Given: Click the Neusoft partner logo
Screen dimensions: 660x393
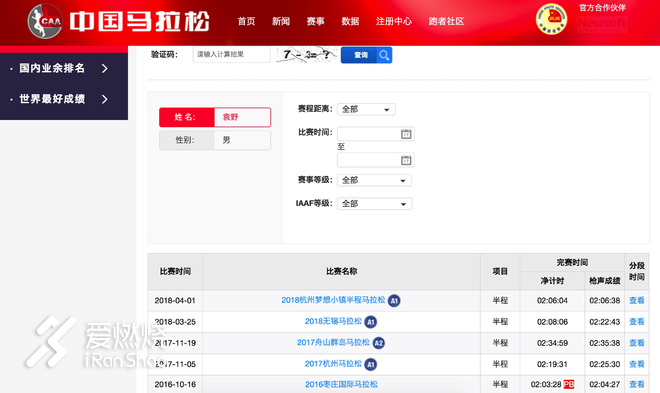Looking at the screenshot, I should click(x=602, y=24).
